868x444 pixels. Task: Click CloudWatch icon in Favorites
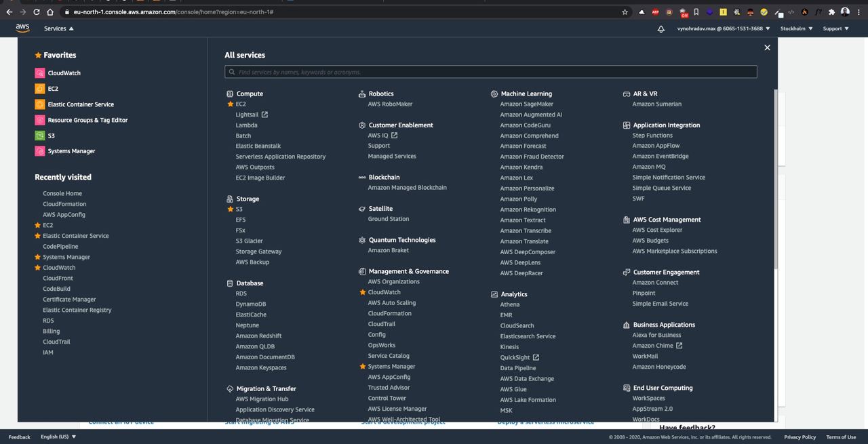tap(40, 73)
